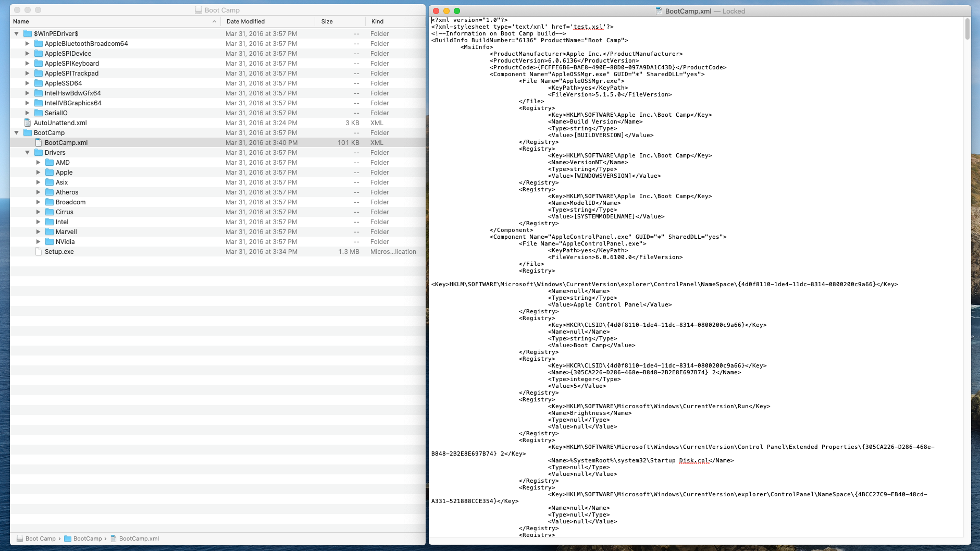The width and height of the screenshot is (980, 551).
Task: Select the SerialIO folder name
Action: (x=56, y=113)
